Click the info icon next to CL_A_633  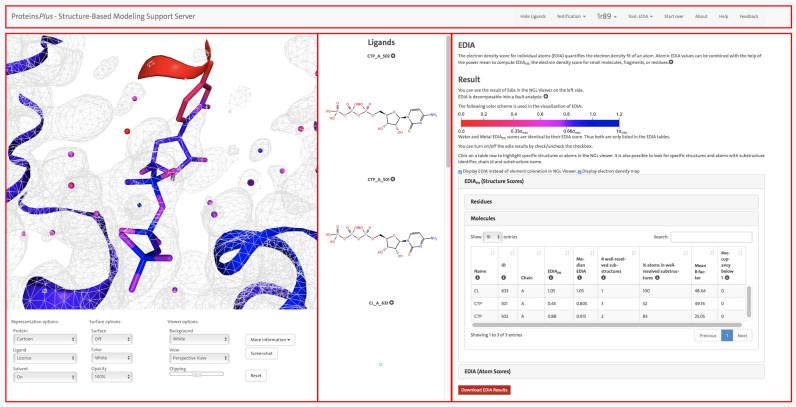coord(391,301)
